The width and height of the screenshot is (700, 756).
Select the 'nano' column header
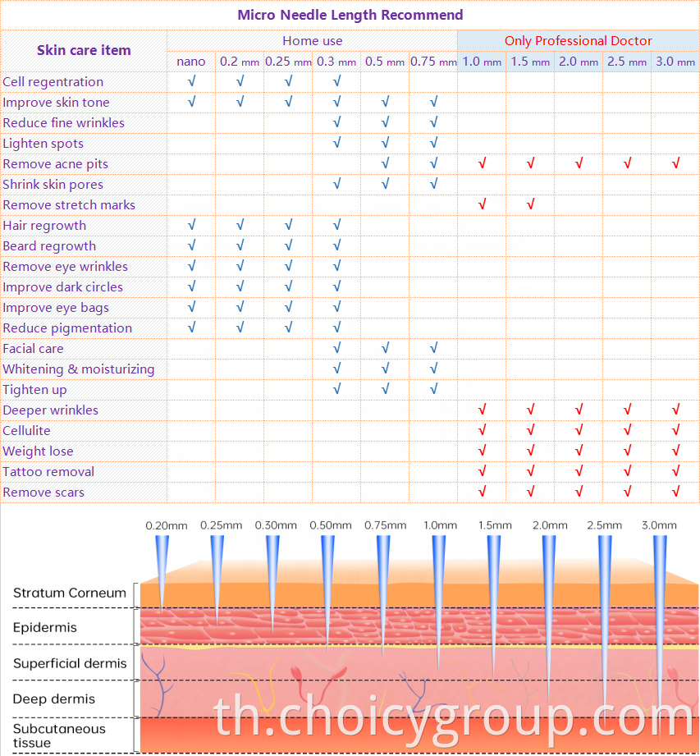pyautogui.click(x=191, y=62)
